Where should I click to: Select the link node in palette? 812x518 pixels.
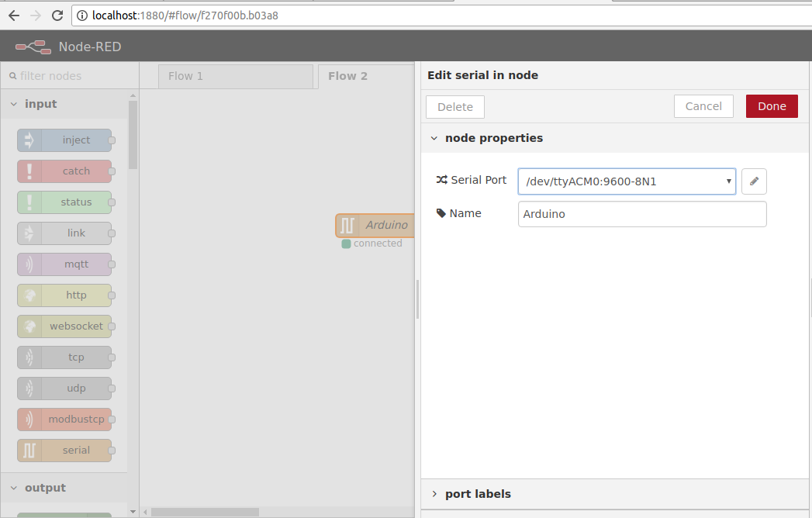tap(64, 233)
